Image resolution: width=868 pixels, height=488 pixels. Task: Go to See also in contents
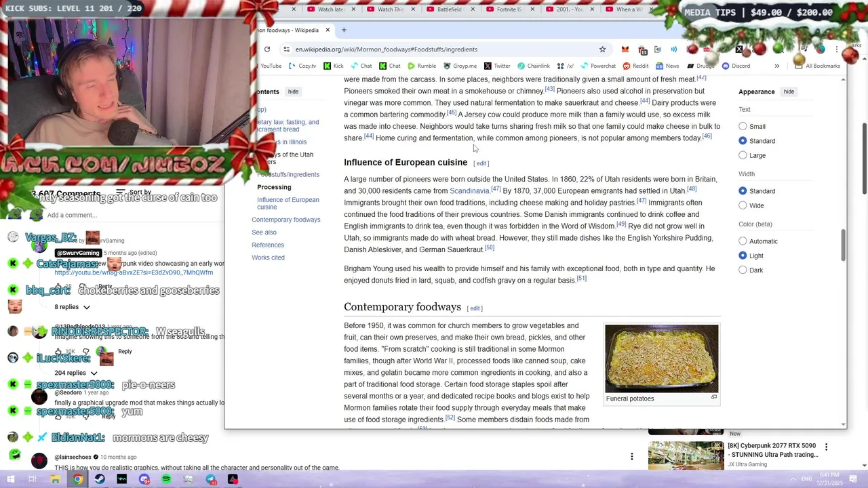coord(264,232)
